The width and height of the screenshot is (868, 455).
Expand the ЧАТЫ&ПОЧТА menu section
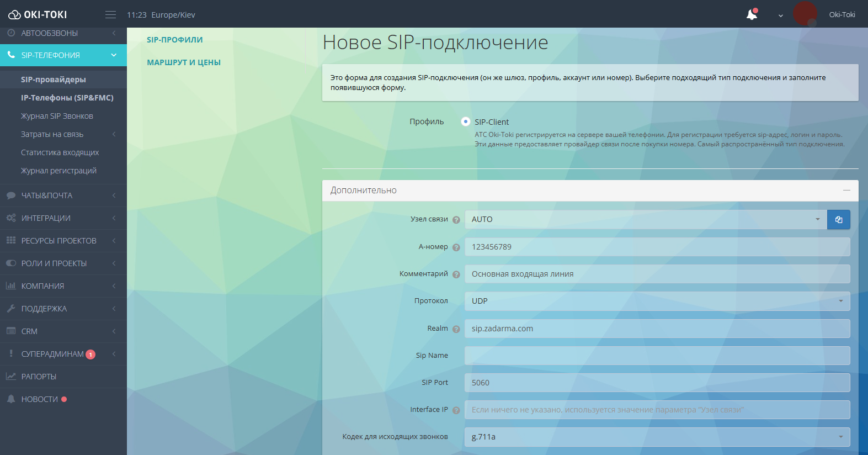(x=114, y=195)
